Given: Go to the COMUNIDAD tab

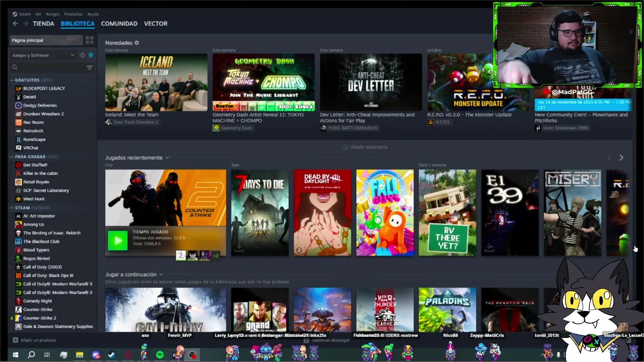Looking at the screenshot, I should click(x=119, y=24).
